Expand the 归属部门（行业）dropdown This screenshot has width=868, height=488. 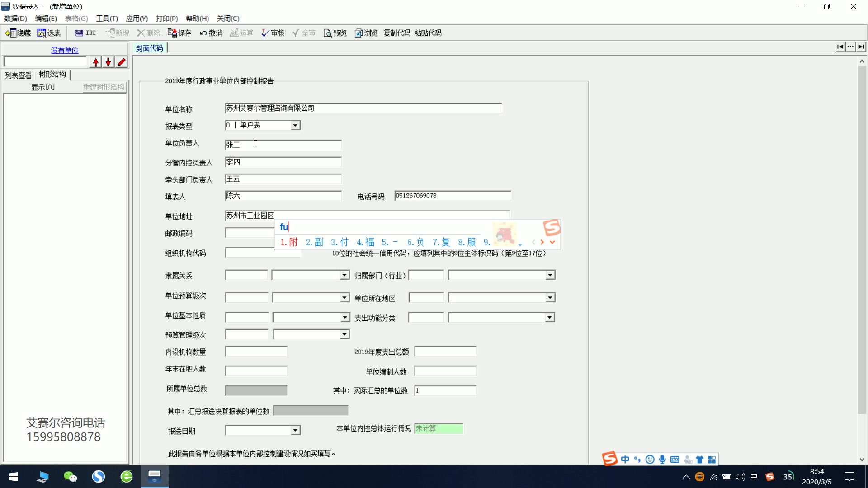tap(550, 275)
